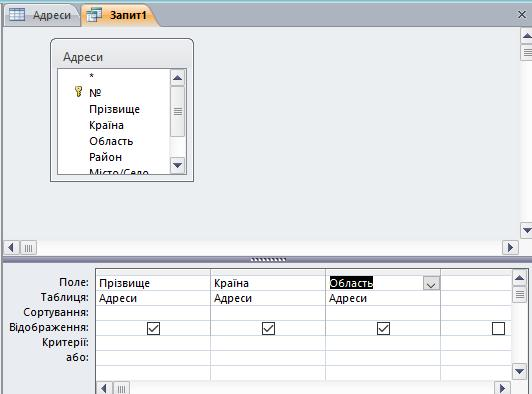
Task: Click the upper pane vertical scrollbar thumb
Action: tap(527, 53)
